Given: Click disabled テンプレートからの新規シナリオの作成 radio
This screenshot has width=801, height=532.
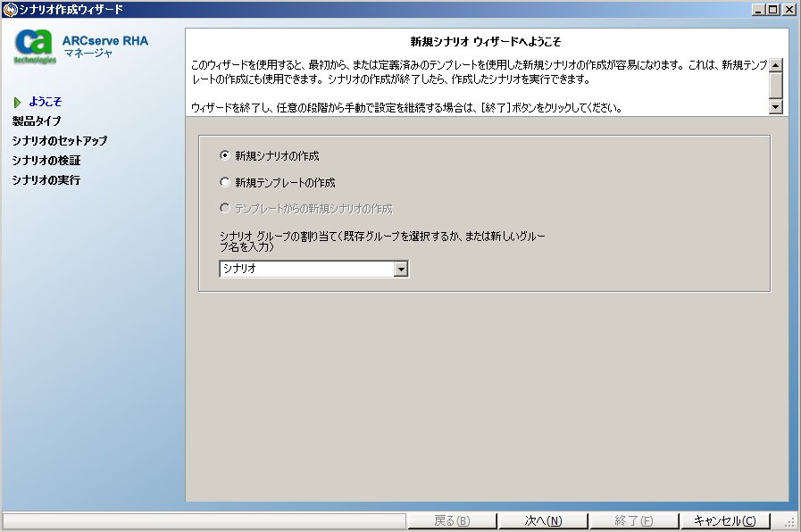Looking at the screenshot, I should [225, 208].
